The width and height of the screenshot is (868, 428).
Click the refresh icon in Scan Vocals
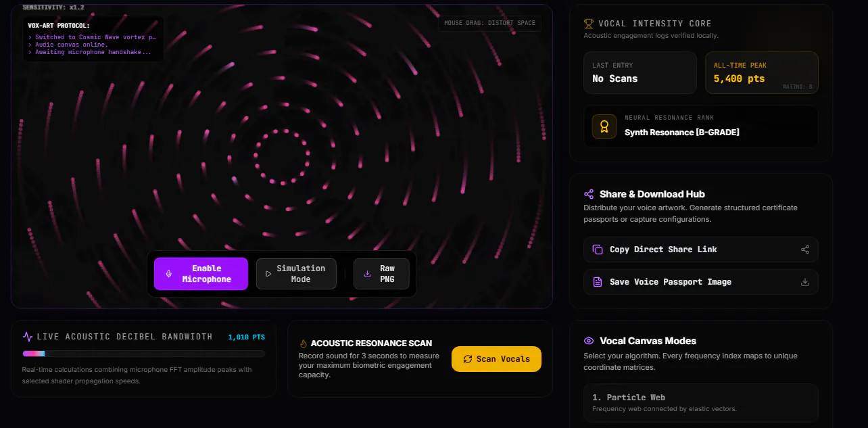click(467, 359)
